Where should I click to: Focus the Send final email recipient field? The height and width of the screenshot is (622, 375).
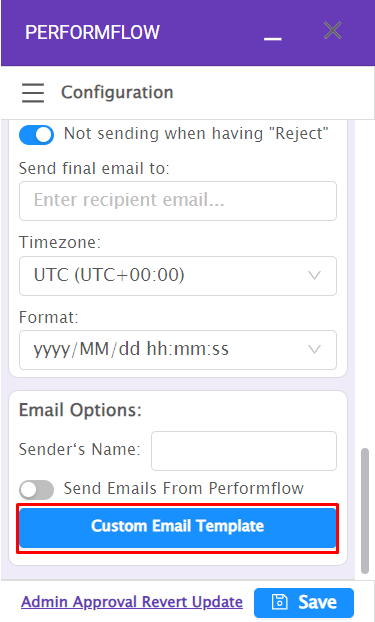point(178,201)
